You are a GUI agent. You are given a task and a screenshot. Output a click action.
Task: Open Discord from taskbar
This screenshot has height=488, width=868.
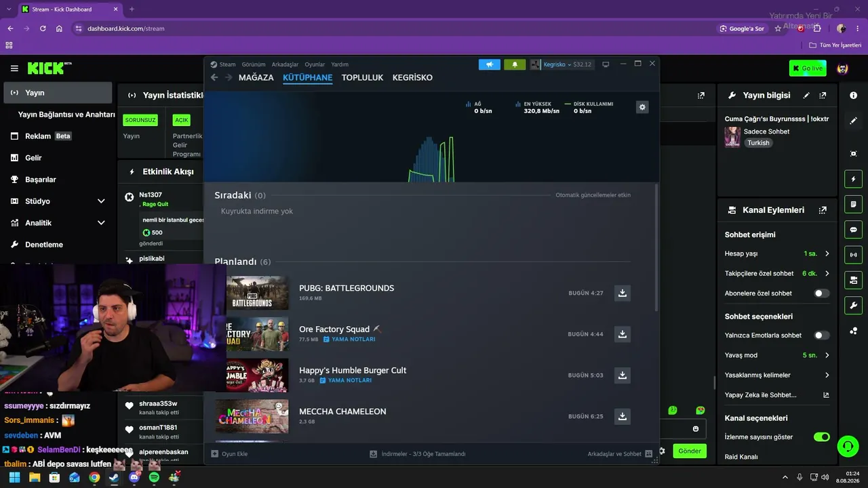point(134,477)
